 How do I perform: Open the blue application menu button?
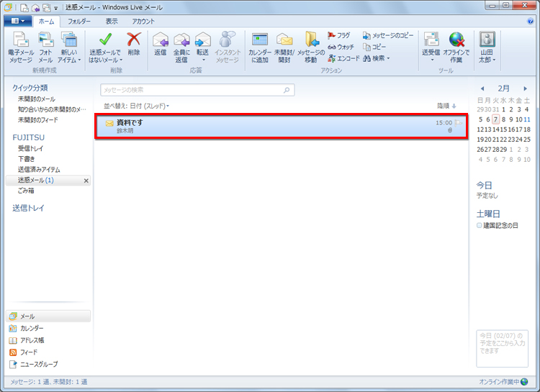click(x=18, y=21)
